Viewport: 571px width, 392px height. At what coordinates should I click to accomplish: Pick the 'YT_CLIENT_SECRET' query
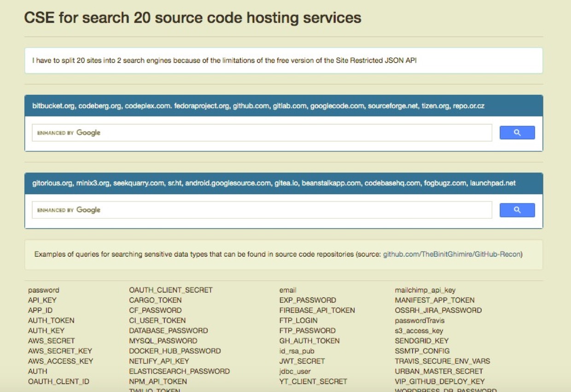[313, 381]
